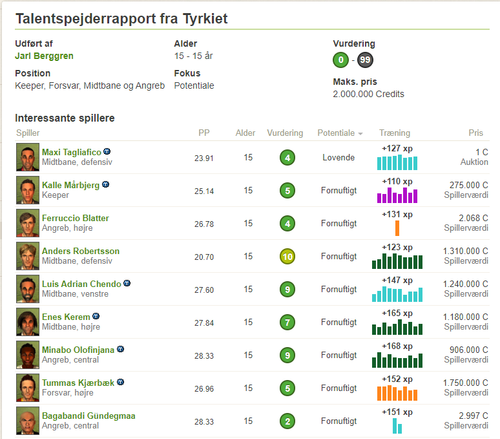Click the rating 10 circle for Anders Robertsson
Screen dimensions: 500x439
287,256
